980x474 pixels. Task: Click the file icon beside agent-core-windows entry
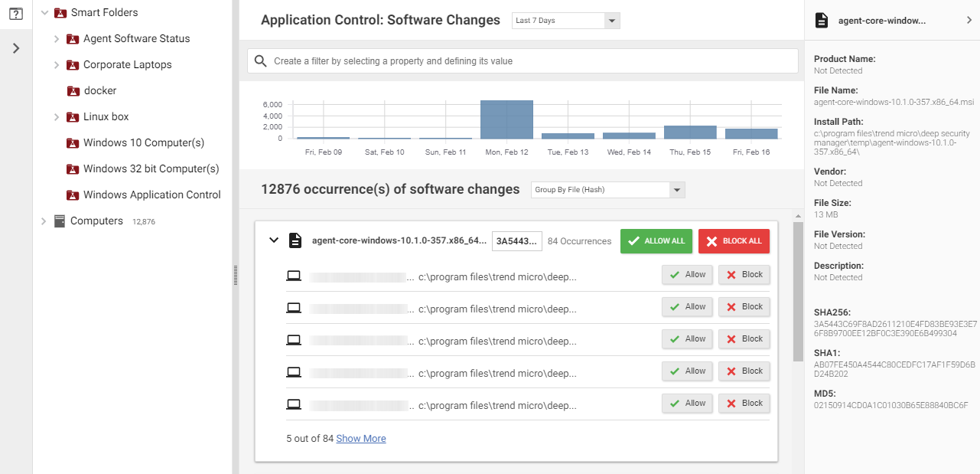[x=295, y=241]
